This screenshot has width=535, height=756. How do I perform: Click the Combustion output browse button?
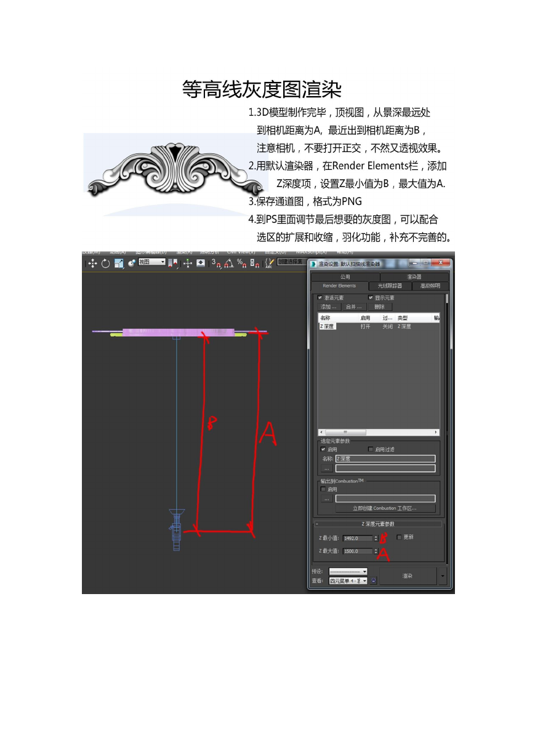tap(327, 499)
